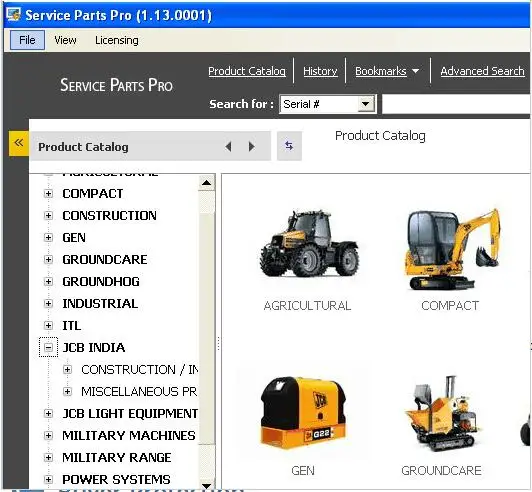Click the Service Parts Pro title bar icon

pos(14,15)
